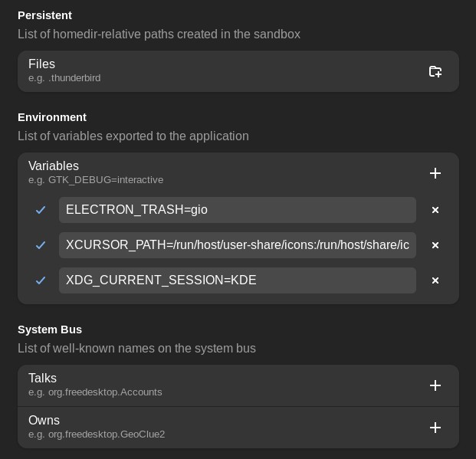Remove the XDG_CURRENT_SESSION=KDE variable
The width and height of the screenshot is (476, 459).
[435, 280]
